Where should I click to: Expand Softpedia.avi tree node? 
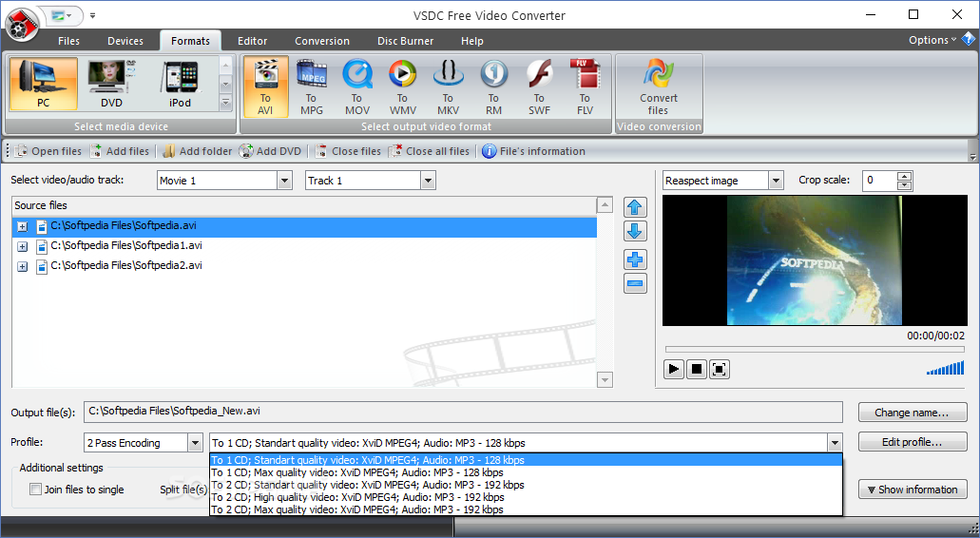(23, 226)
